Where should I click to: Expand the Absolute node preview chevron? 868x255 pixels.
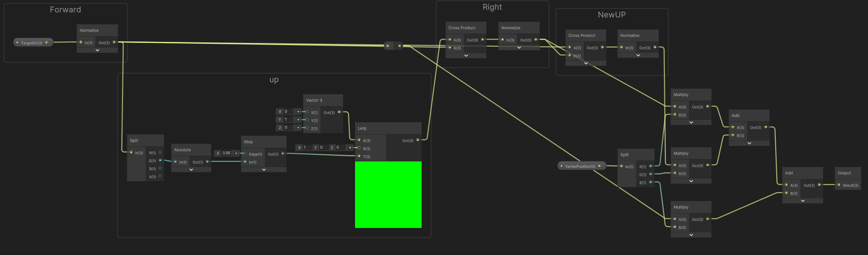(191, 170)
